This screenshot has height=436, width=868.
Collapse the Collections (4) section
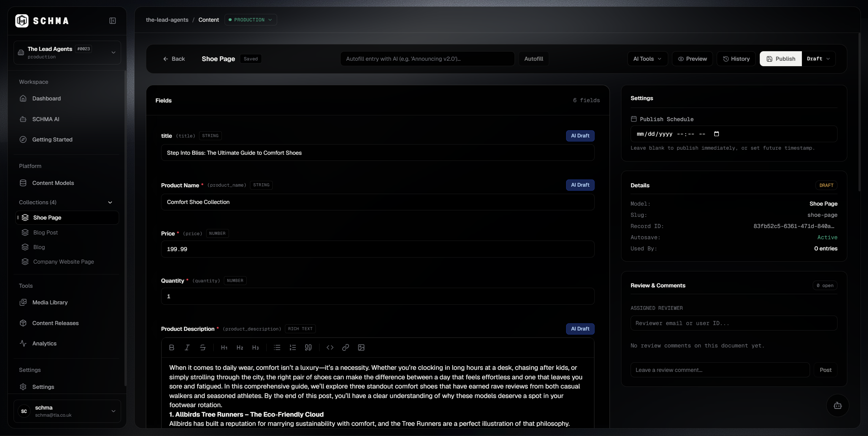coord(110,202)
